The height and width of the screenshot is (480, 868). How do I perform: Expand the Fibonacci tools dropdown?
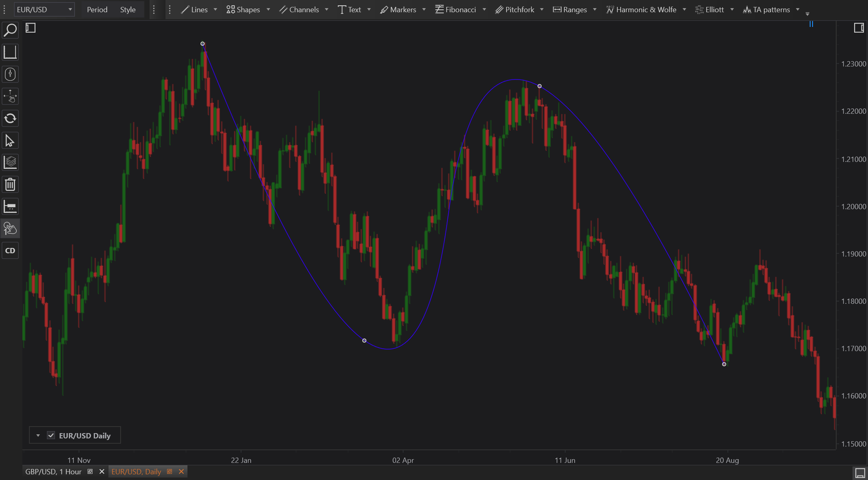point(484,9)
